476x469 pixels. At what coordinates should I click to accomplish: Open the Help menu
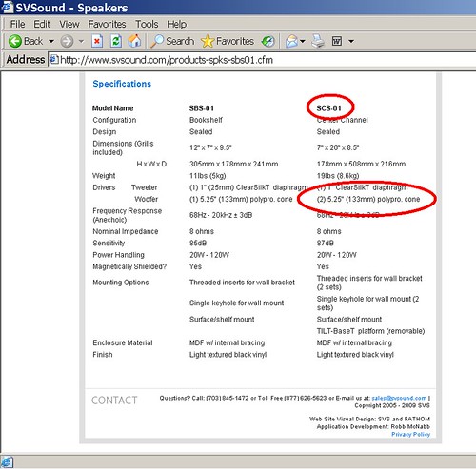(x=177, y=24)
